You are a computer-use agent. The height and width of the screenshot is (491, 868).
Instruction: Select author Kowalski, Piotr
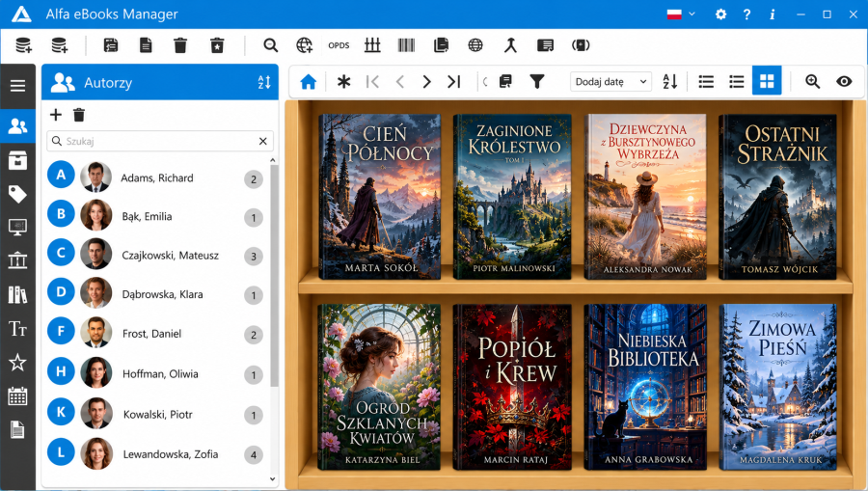(155, 414)
